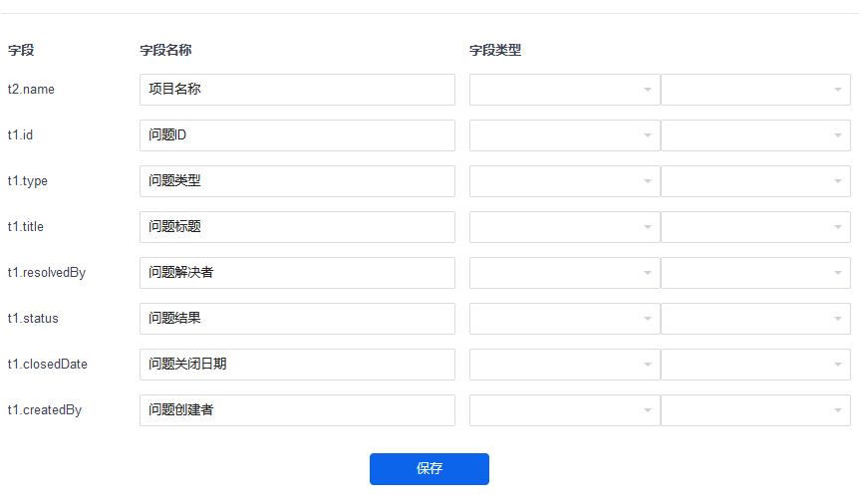868x504 pixels.
Task: Focus the 问题结果 field name input
Action: tap(297, 319)
